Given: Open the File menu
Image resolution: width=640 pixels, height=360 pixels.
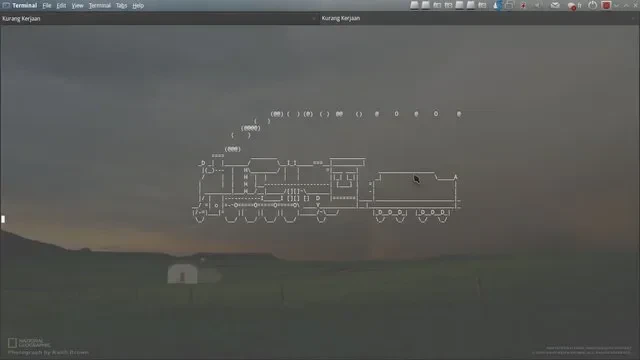Looking at the screenshot, I should 47,6.
